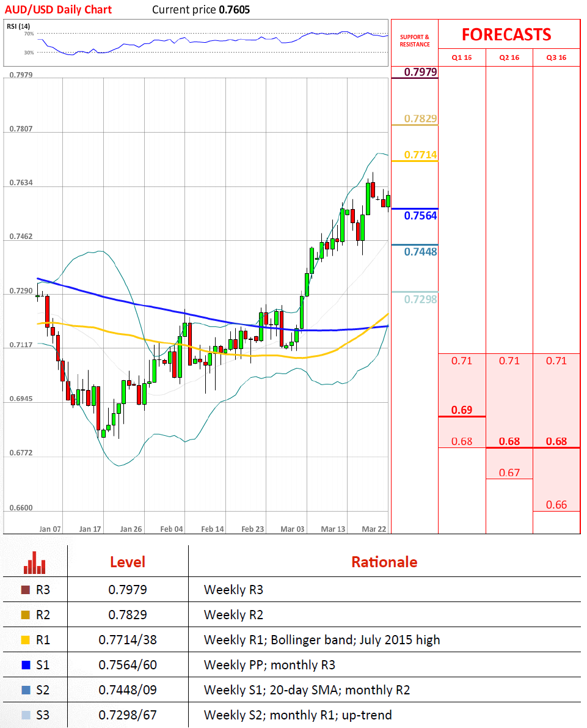Click the S2 steel blue color swatch
This screenshot has height=728, width=587.
26,690
